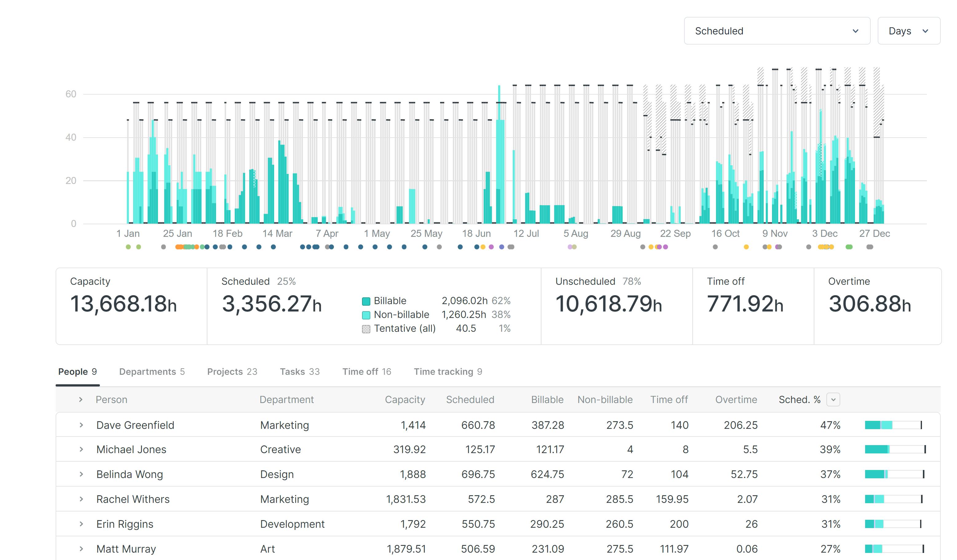The image size is (957, 560).
Task: Expand Erin Riggins's row
Action: [81, 523]
